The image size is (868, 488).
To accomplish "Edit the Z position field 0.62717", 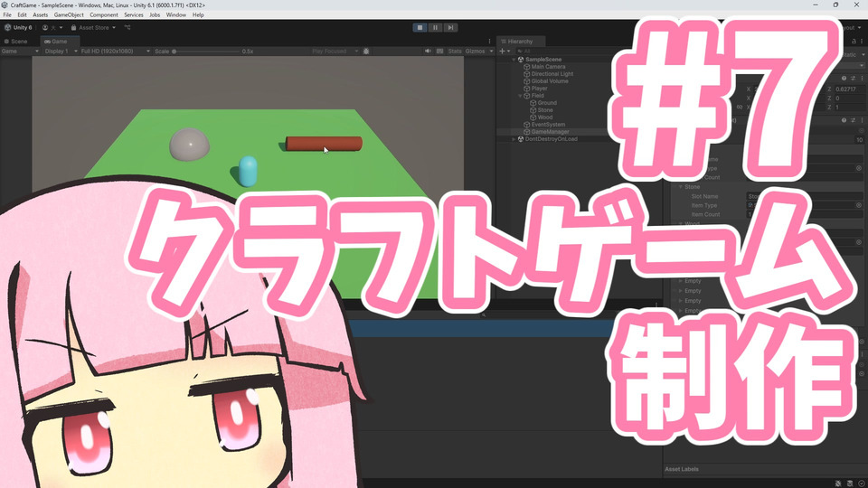I will [x=850, y=89].
